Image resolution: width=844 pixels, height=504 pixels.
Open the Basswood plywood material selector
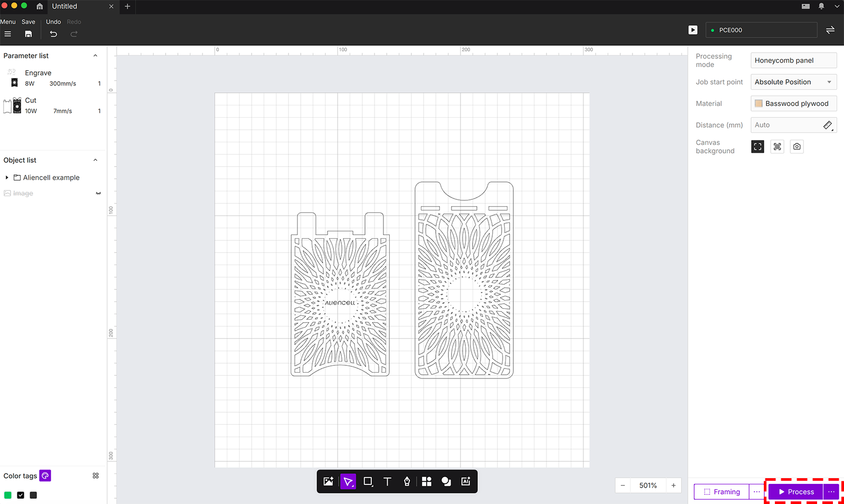[x=793, y=103]
